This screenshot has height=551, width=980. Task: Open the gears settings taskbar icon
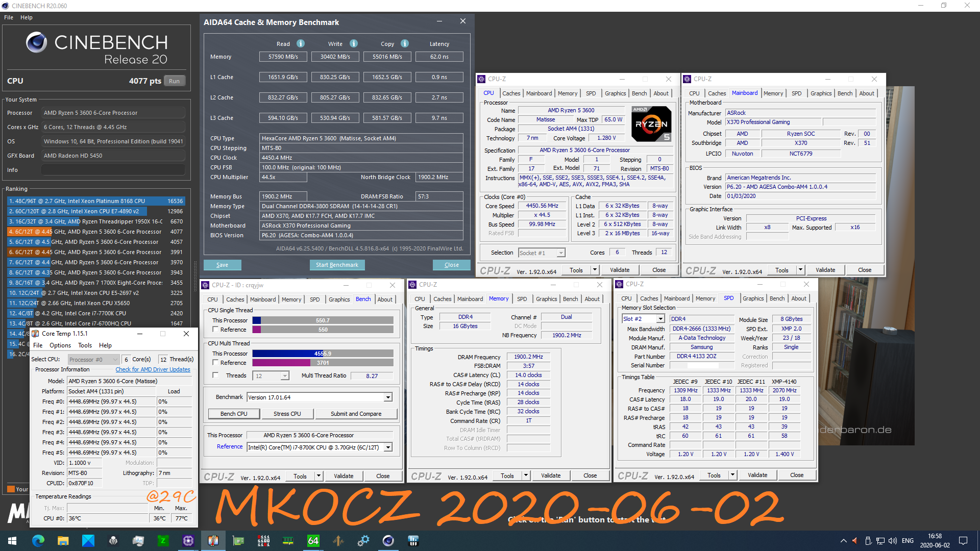coord(363,541)
